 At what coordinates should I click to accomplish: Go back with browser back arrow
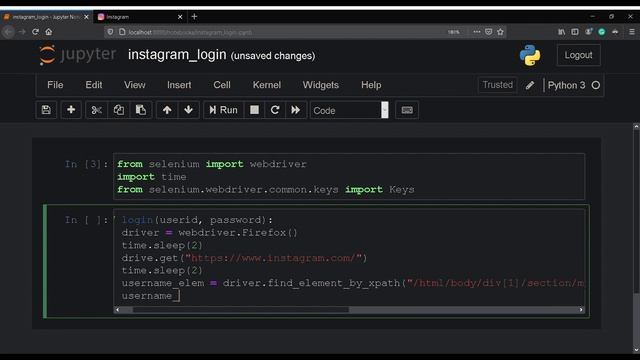coord(9,32)
